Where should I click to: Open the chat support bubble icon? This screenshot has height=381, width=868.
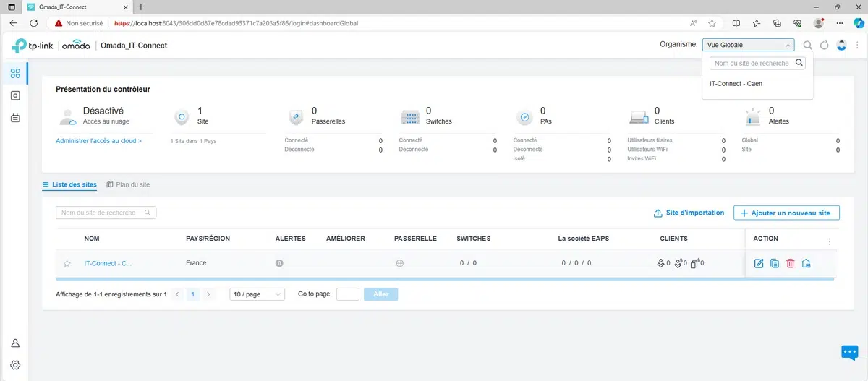click(x=849, y=352)
